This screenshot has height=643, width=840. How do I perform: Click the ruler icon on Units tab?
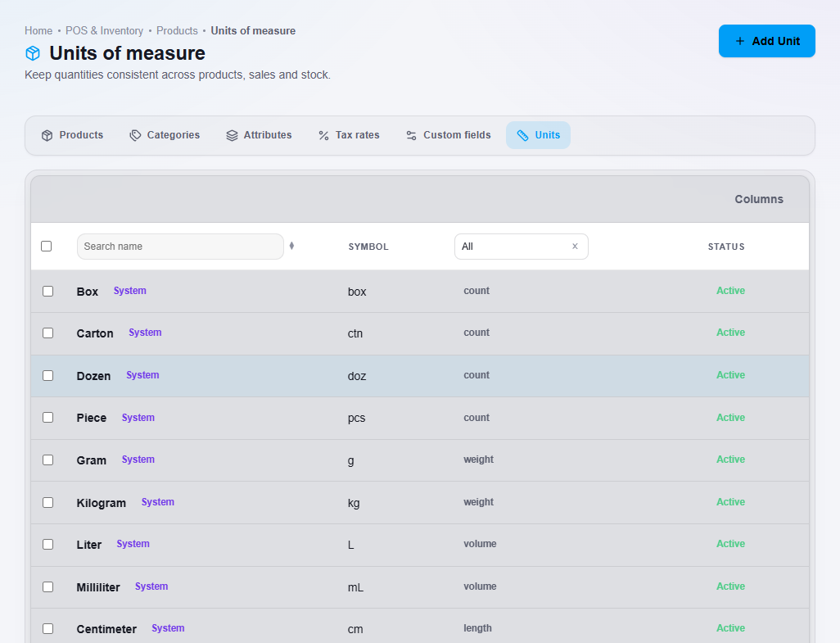coord(522,136)
